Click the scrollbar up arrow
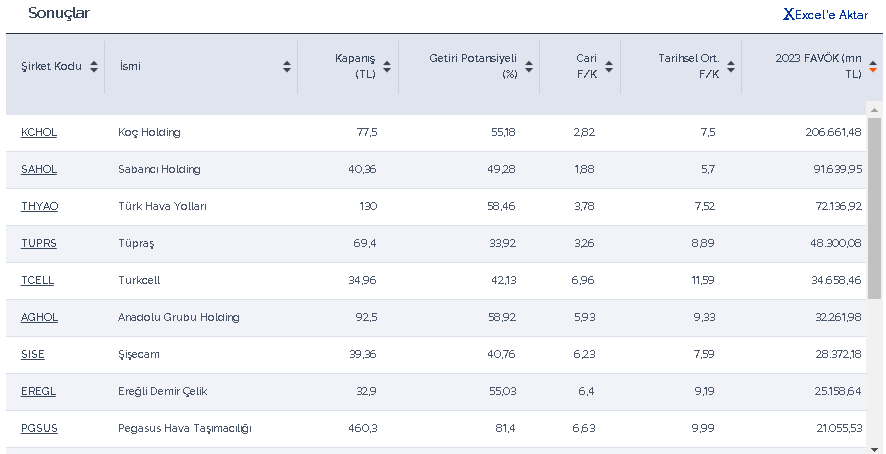 pos(874,107)
